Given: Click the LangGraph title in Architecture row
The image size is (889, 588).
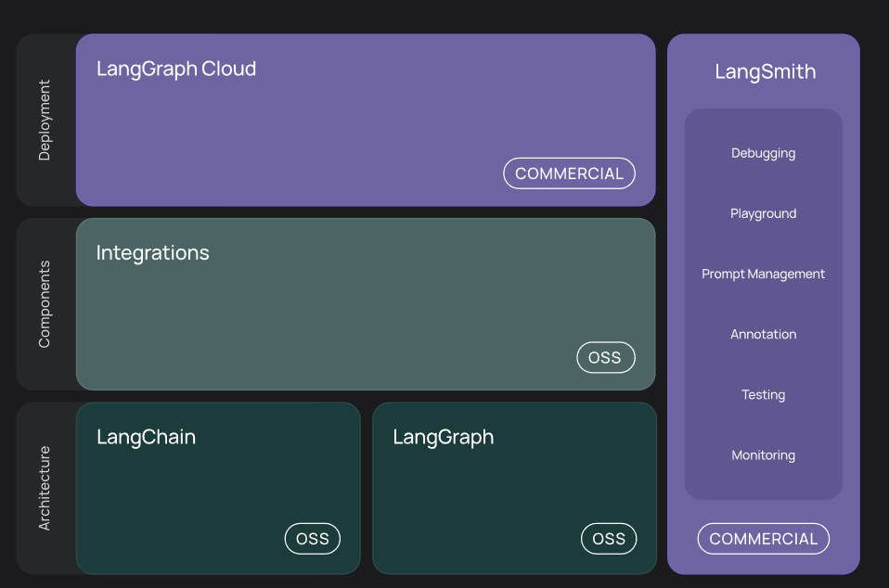Looking at the screenshot, I should coord(444,438).
